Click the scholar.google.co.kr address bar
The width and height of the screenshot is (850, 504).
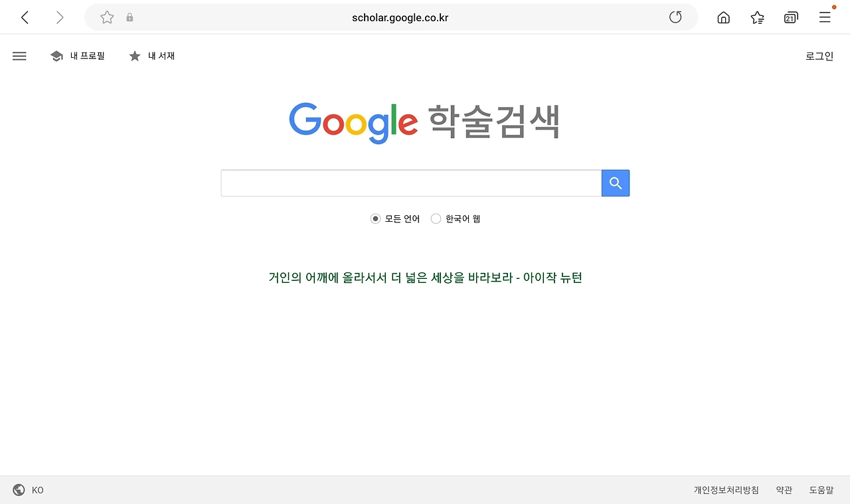point(391,17)
